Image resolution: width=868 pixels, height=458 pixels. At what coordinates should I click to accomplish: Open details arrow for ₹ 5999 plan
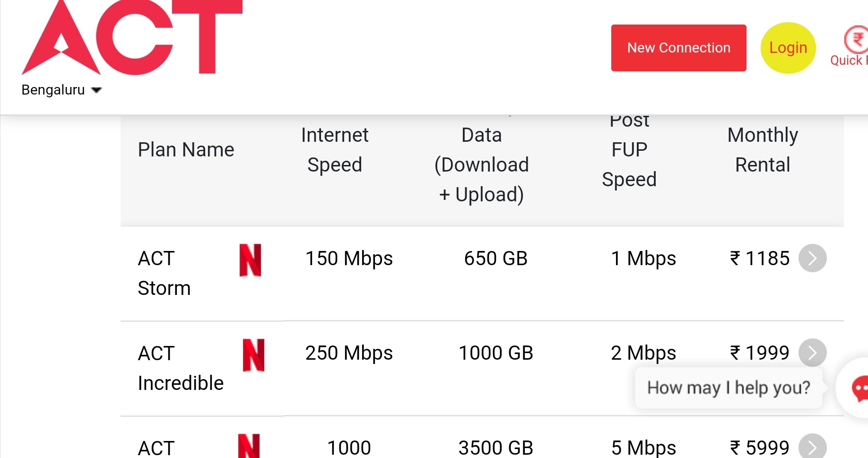click(x=812, y=446)
